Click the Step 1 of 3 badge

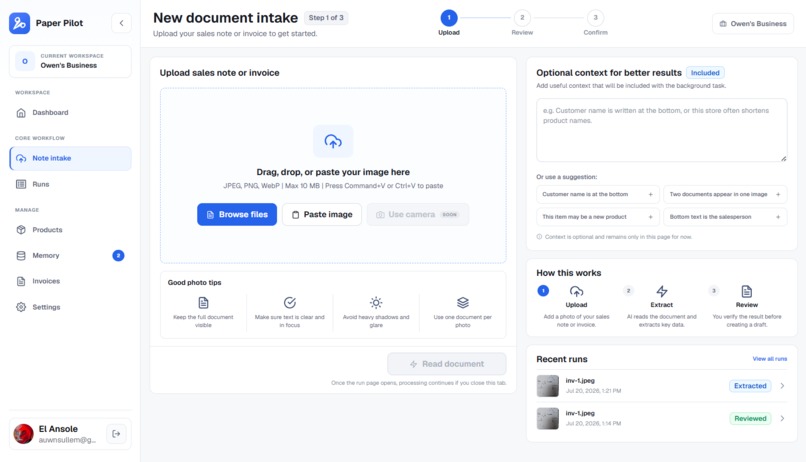point(326,18)
